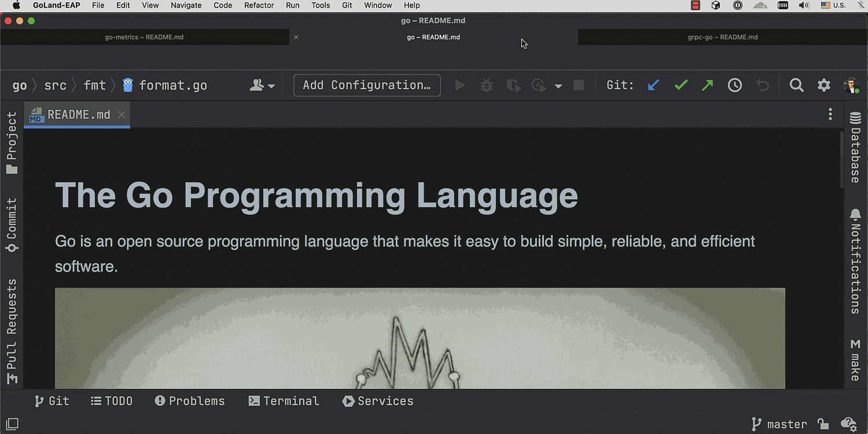Click the green Git Commit checkmark icon
Image resolution: width=868 pixels, height=434 pixels.
point(681,86)
